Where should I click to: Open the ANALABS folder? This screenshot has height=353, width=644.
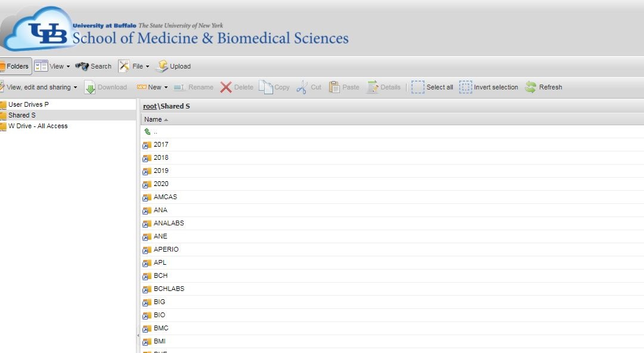[x=169, y=223]
